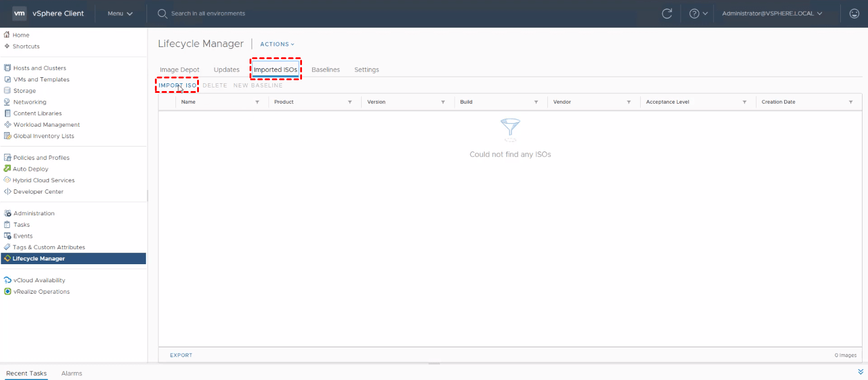The height and width of the screenshot is (380, 868).
Task: Expand the Recent Tasks panel with the double chevron
Action: click(860, 372)
